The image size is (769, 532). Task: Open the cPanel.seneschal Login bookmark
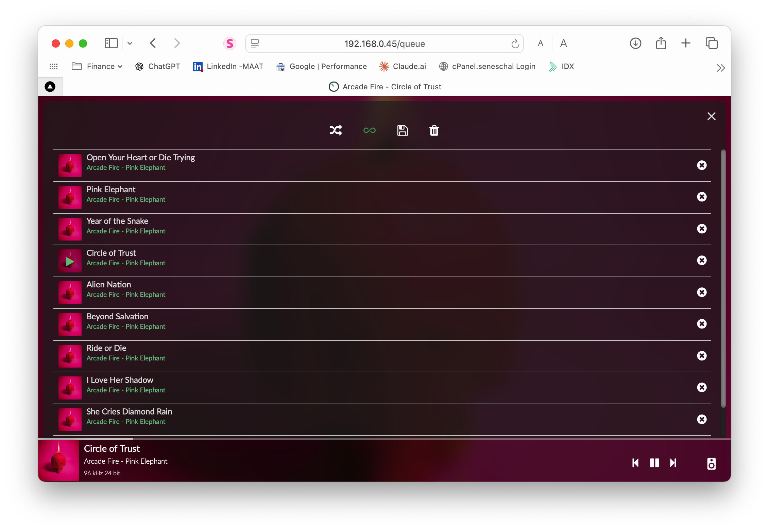pos(487,67)
